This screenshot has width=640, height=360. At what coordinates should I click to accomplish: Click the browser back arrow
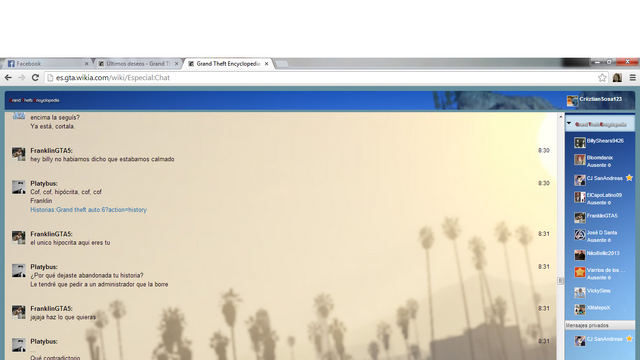8,78
